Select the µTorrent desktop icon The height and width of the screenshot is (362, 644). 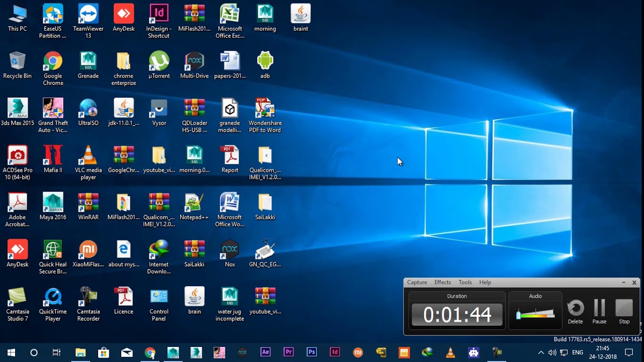coord(159,66)
